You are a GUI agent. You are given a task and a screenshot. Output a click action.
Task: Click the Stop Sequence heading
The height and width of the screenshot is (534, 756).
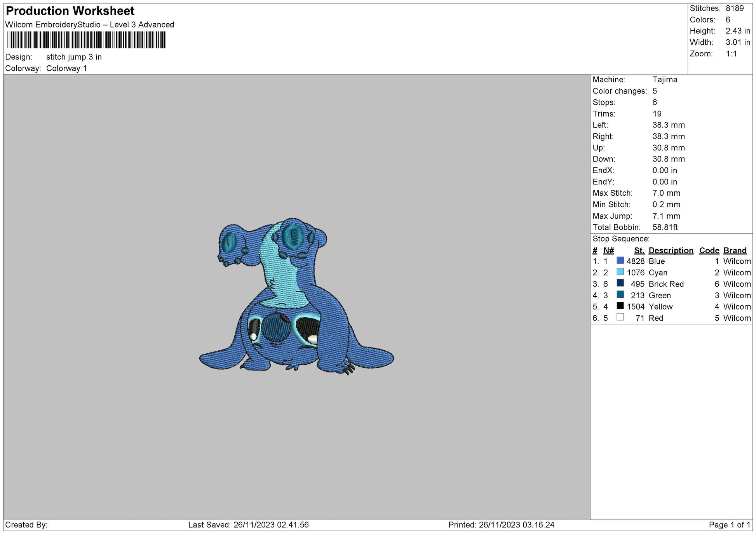point(621,239)
